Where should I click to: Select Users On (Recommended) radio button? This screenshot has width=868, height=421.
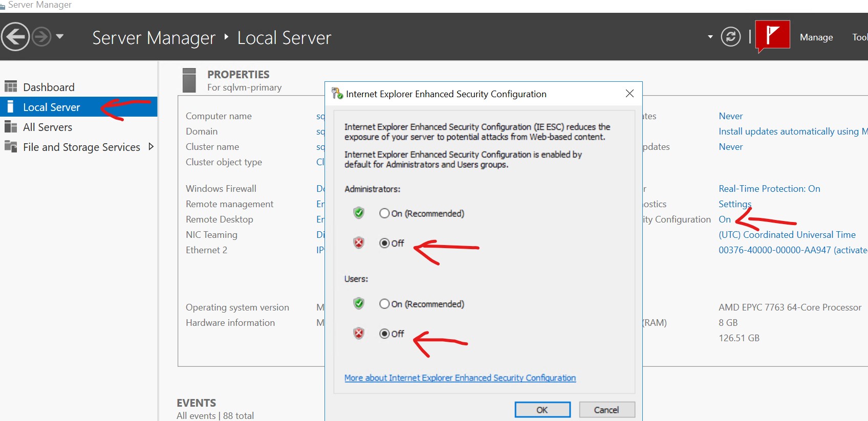[x=384, y=304]
